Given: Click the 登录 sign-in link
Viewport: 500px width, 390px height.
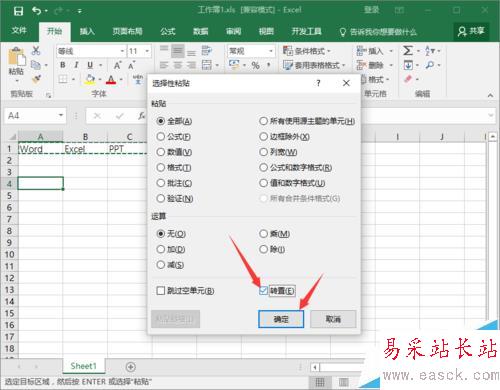Looking at the screenshot, I should (371, 10).
